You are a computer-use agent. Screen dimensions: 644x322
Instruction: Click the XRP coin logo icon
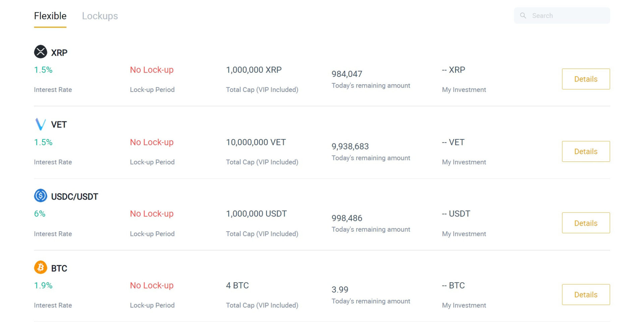41,52
